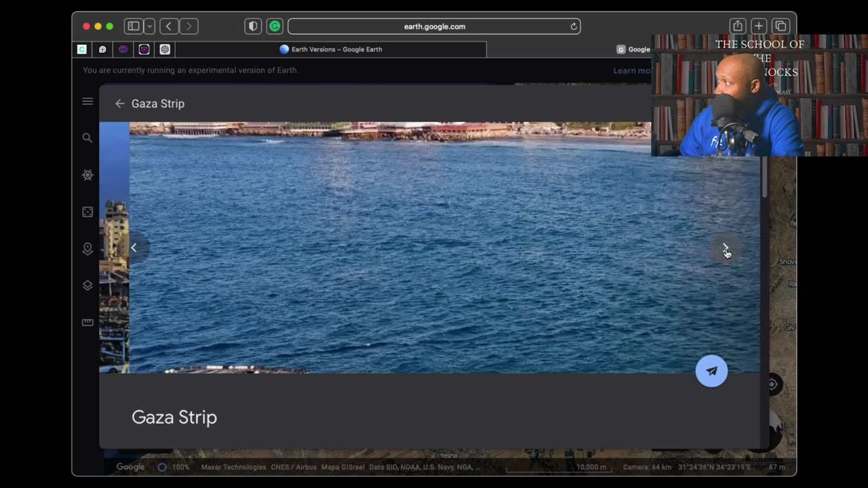Open Safari Share button
The image size is (868, 488).
pyautogui.click(x=738, y=26)
